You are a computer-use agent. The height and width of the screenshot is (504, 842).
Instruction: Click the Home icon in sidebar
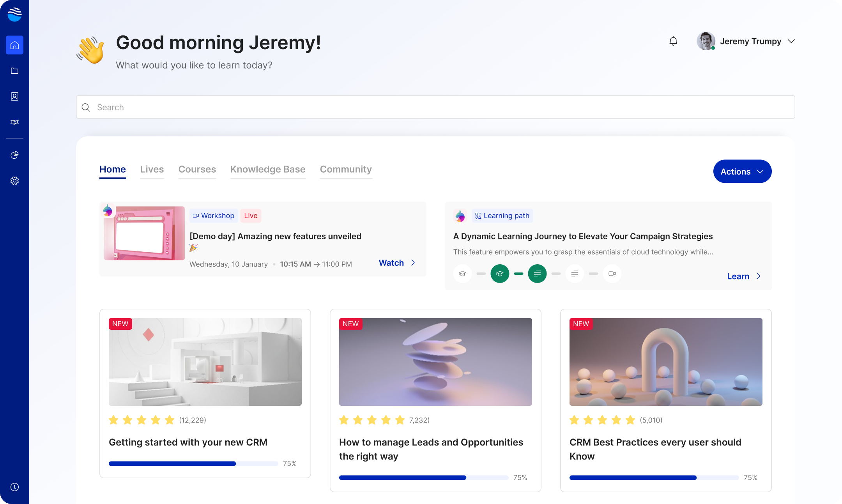[14, 45]
